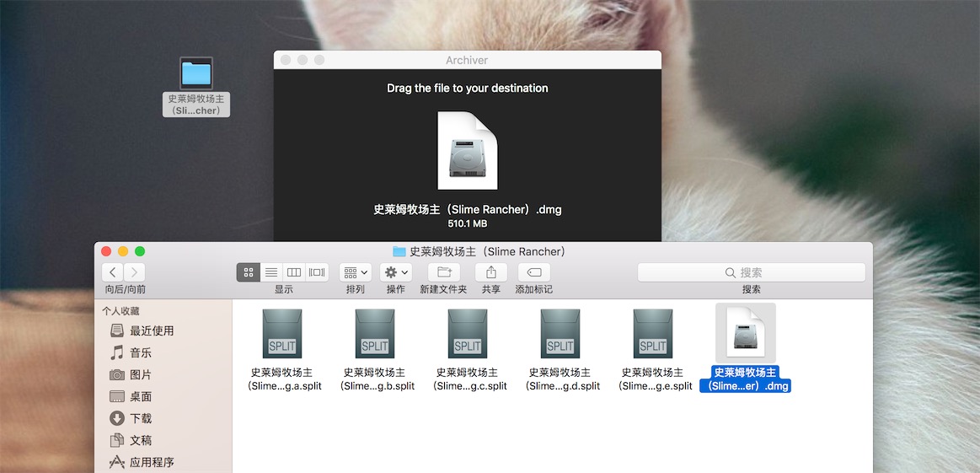This screenshot has height=473, width=980.
Task: Click the 添加标记 tag button
Action: 533,272
